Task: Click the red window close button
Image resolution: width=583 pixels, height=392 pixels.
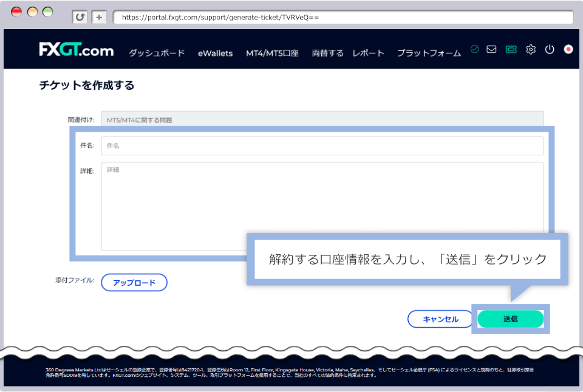Action: [16, 12]
